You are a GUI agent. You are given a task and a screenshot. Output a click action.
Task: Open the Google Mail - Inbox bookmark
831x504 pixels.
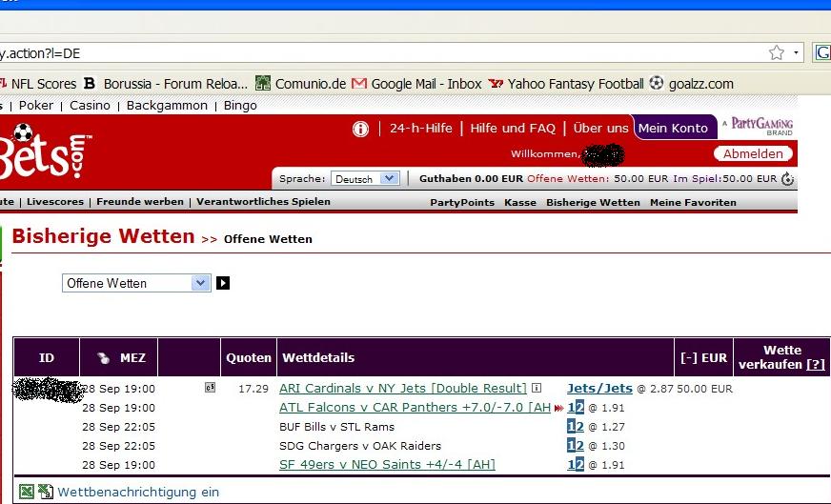coord(416,84)
